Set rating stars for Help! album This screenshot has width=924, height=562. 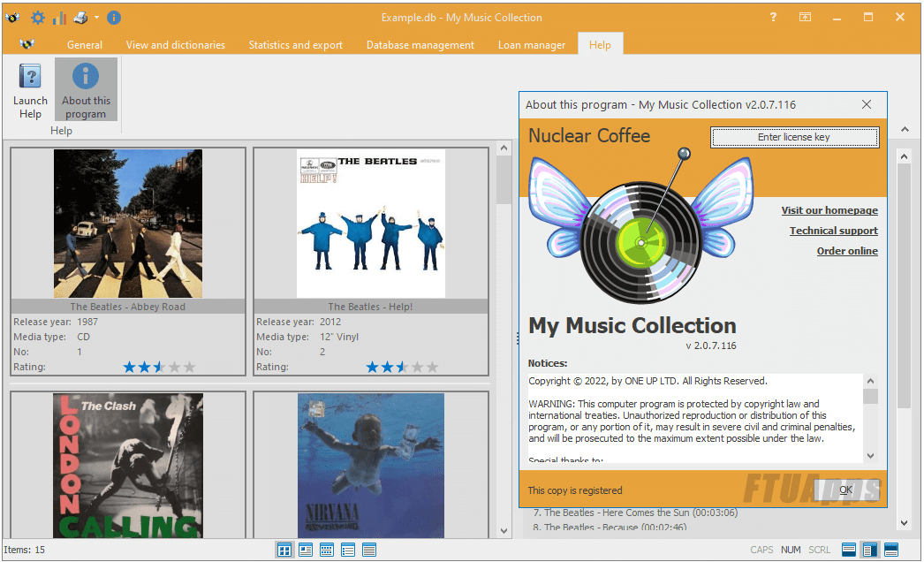tap(402, 368)
